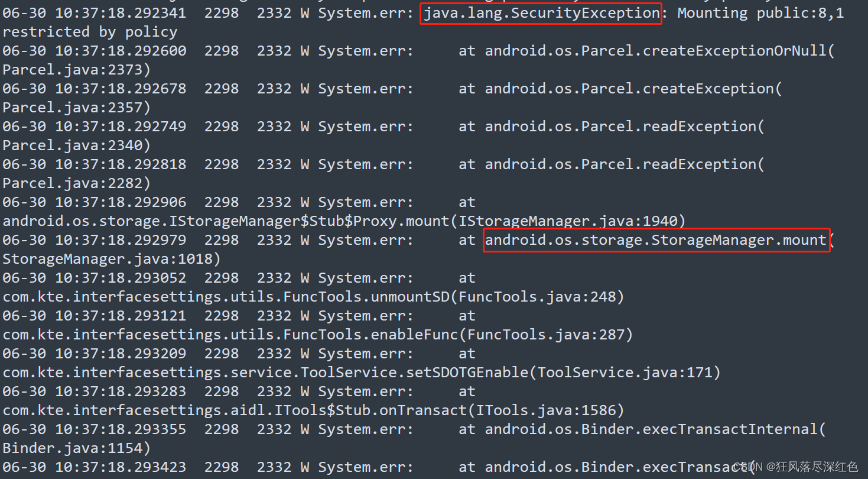
Task: Click timestamp 10:37:18.292341
Action: [x=121, y=13]
